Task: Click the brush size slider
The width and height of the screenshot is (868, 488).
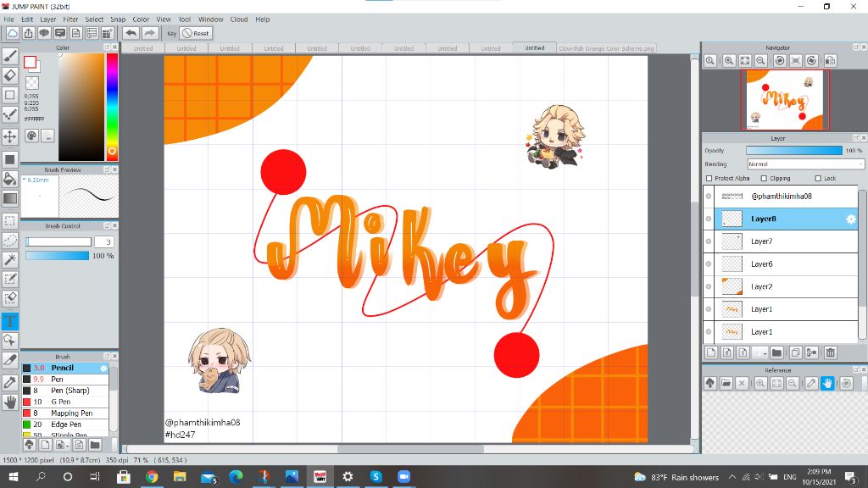Action: pos(58,241)
